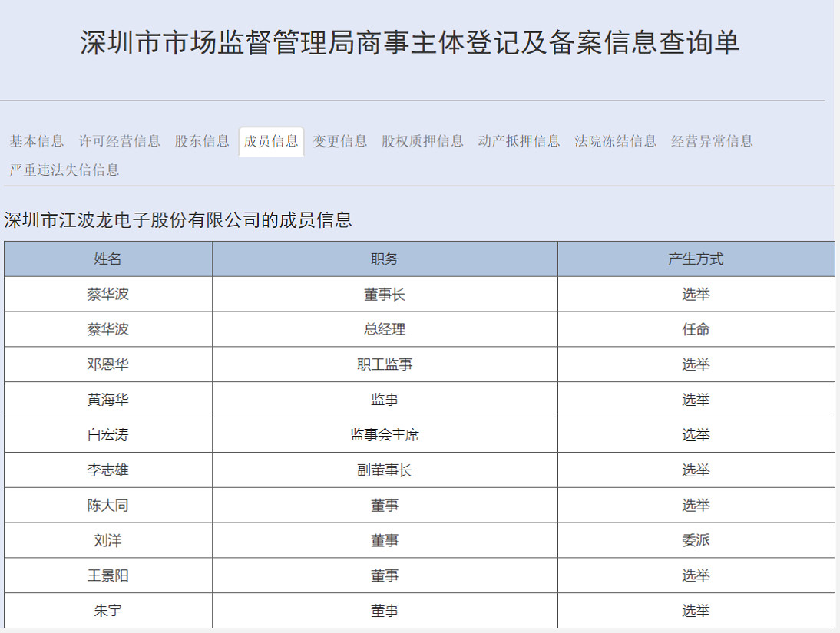Click 选举 cell in 董事长 row
Viewport: 840px width, 633px height.
pos(696,295)
